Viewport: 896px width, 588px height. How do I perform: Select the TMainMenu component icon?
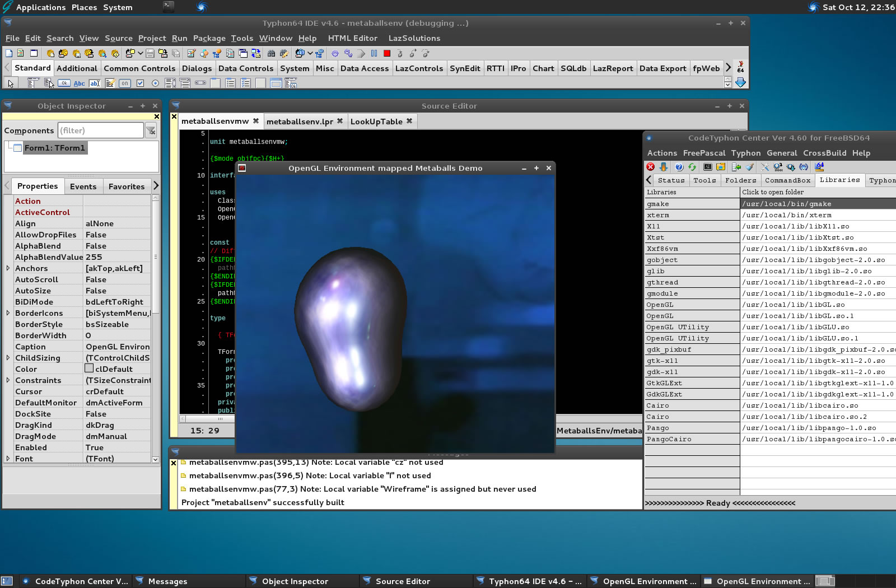click(33, 83)
